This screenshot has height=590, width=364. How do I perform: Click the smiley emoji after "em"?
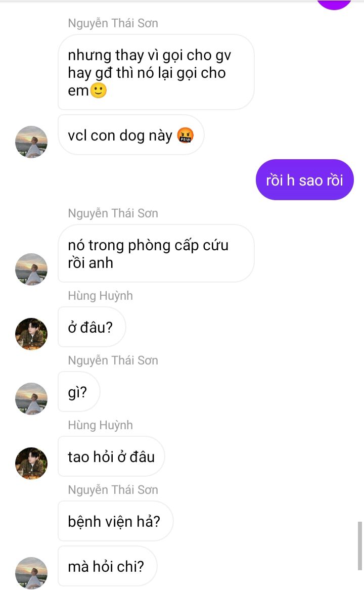[99, 90]
